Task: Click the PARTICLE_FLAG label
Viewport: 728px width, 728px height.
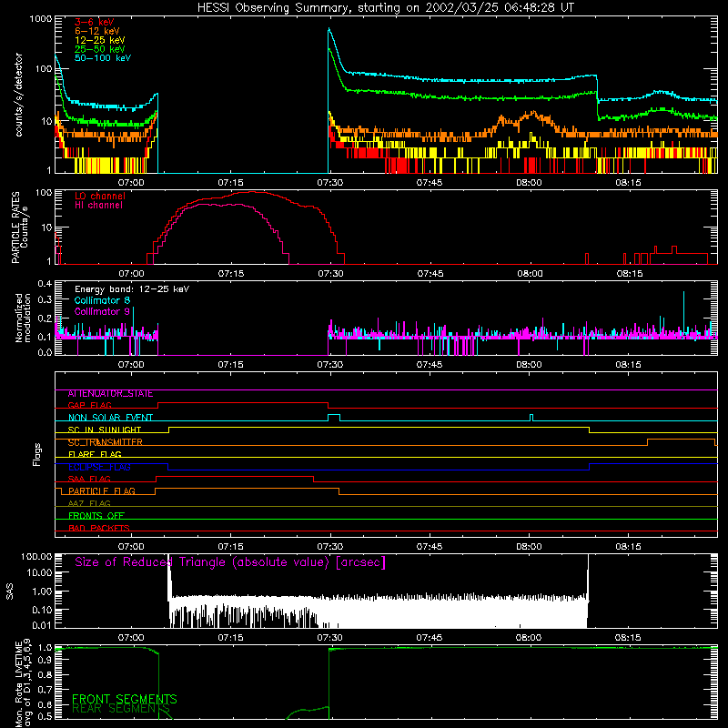Action: point(102,491)
